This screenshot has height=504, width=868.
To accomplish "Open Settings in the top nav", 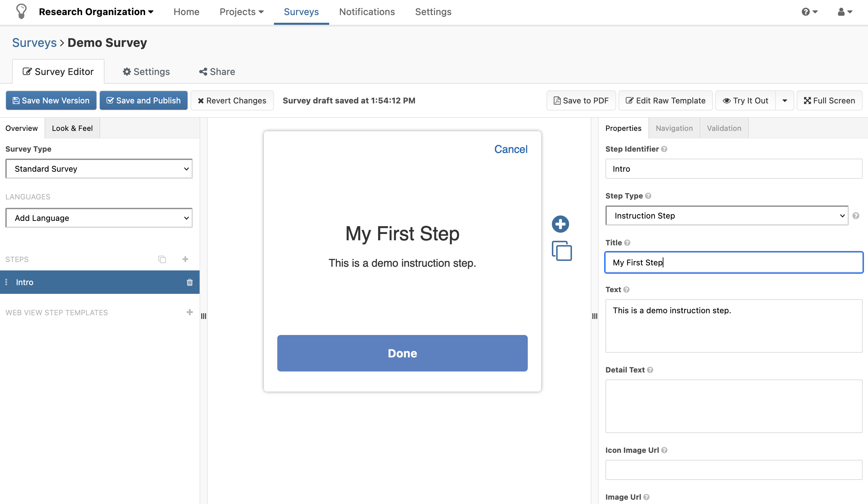I will click(433, 12).
